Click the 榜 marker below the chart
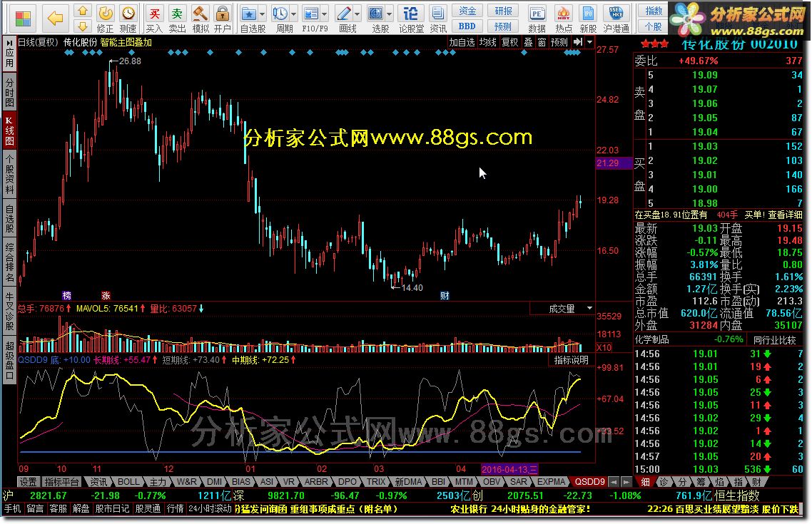Image resolution: width=812 pixels, height=524 pixels. (67, 295)
